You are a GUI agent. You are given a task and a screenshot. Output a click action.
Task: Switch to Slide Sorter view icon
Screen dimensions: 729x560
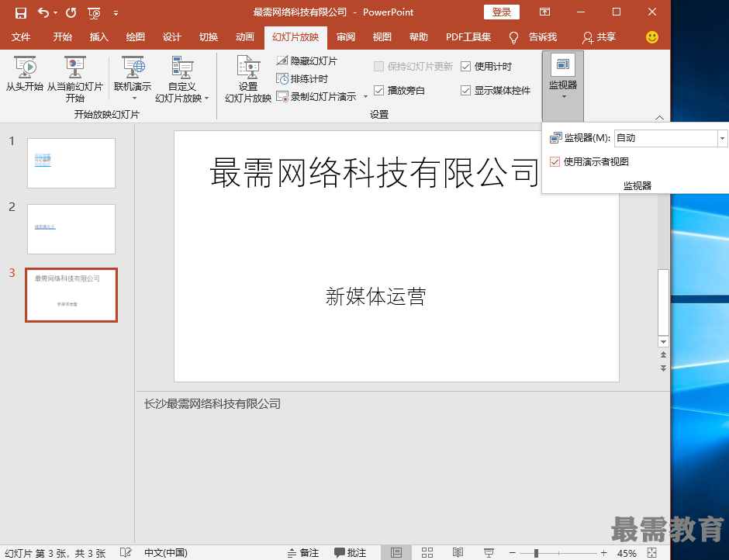(427, 553)
